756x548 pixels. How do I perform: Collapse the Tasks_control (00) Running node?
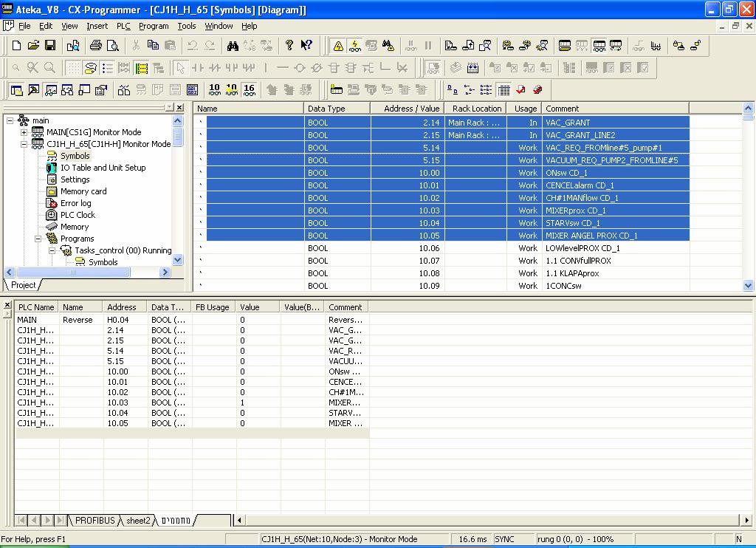coord(52,251)
